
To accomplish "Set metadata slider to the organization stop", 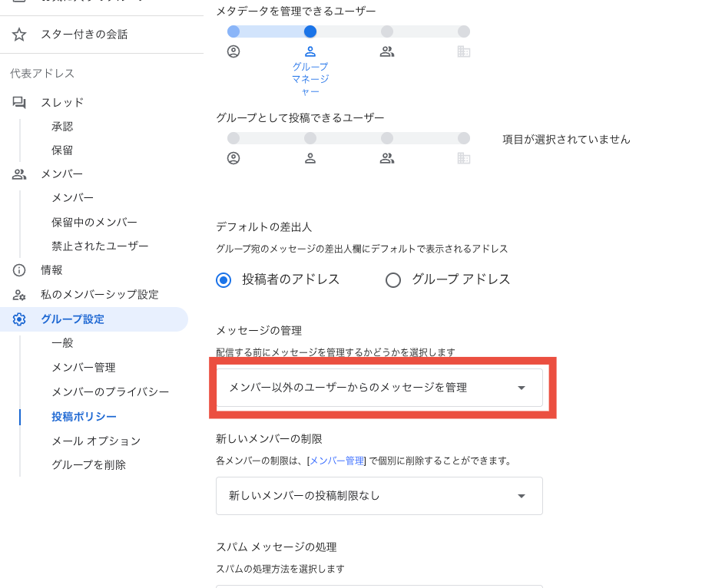I will point(464,31).
